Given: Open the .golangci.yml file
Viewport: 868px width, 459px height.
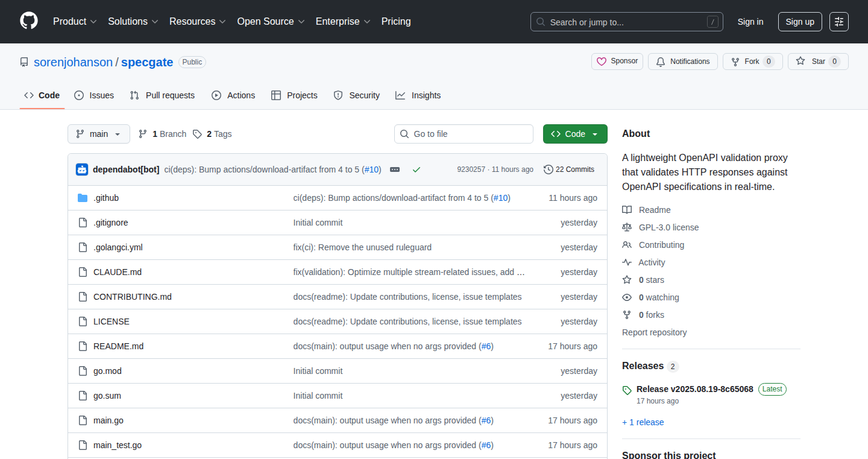Looking at the screenshot, I should coord(118,247).
